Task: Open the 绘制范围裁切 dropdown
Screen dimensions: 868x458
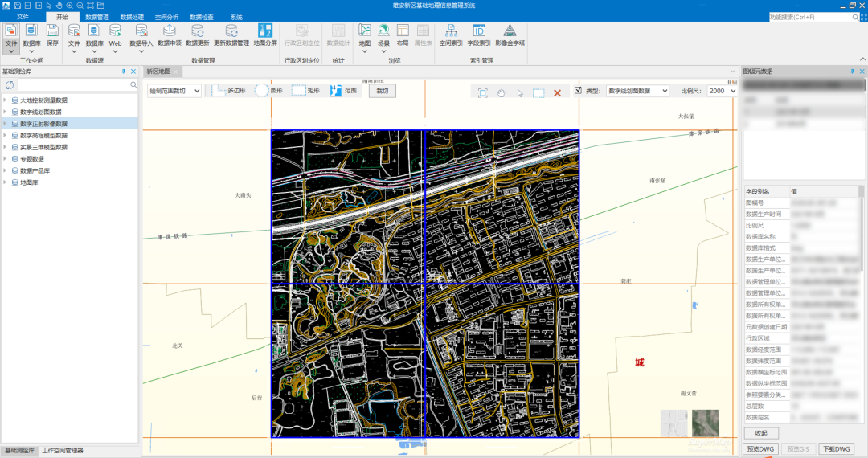Action: point(173,91)
